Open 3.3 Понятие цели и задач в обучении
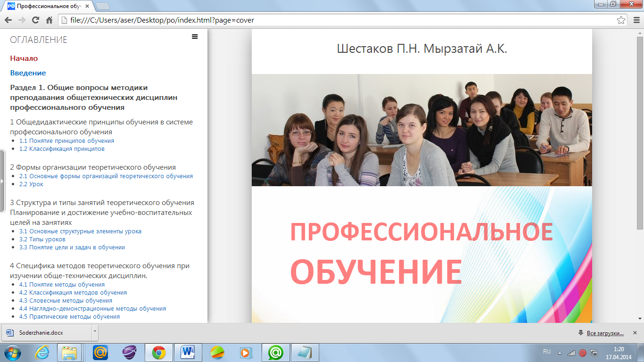The height and width of the screenshot is (362, 644). point(72,247)
